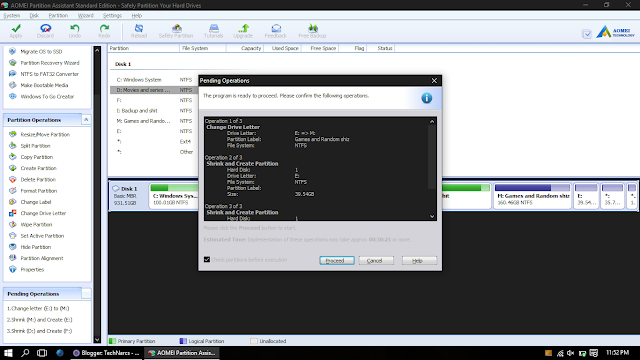
Task: Open taskbar Search
Action: click(25, 353)
